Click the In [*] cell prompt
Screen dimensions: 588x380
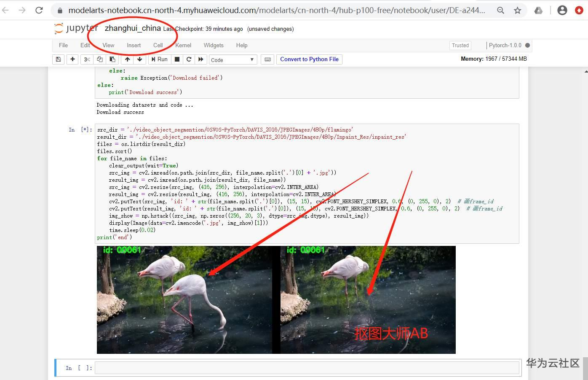click(x=80, y=129)
